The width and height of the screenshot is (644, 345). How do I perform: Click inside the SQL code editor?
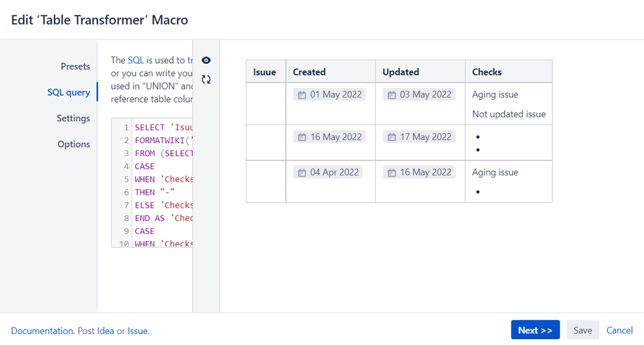(161, 181)
